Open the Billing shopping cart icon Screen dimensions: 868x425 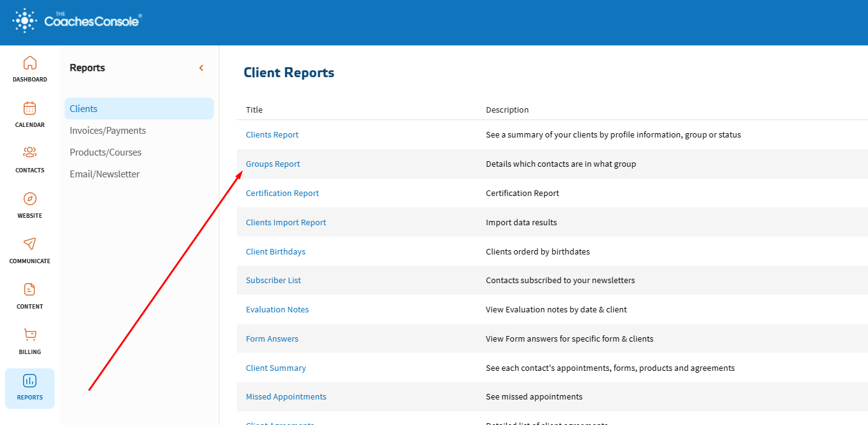click(x=30, y=335)
